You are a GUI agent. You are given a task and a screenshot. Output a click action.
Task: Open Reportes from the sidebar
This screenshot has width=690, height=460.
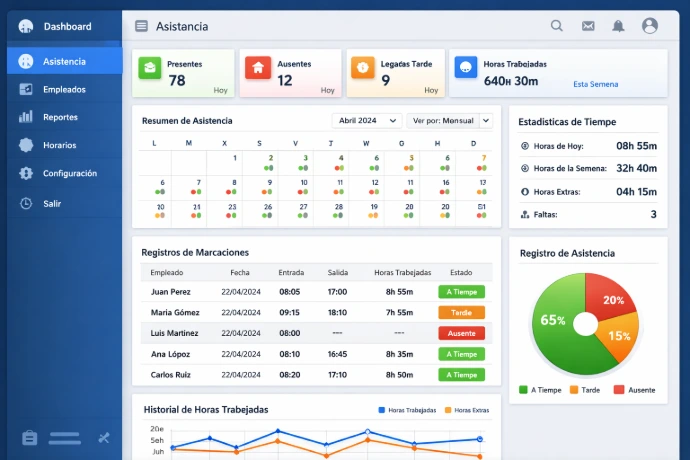click(60, 117)
